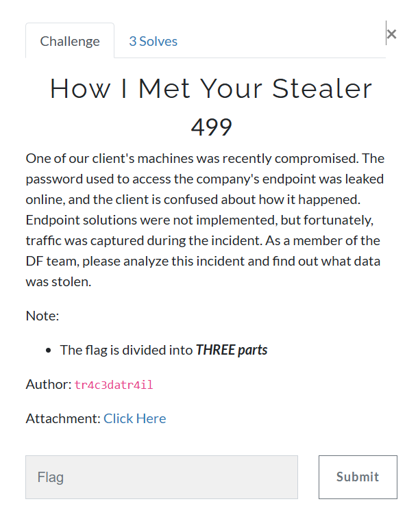Submit the flag answer
This screenshot has height=532, width=418.
[x=358, y=477]
